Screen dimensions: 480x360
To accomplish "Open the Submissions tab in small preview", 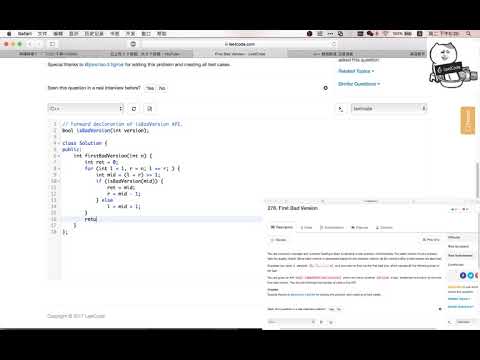I will click(x=332, y=228).
